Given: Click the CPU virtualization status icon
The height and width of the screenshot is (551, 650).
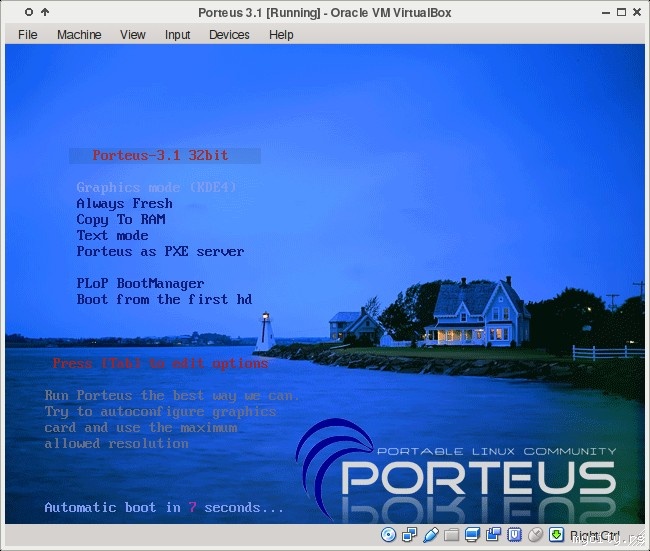Looking at the screenshot, I should tap(514, 535).
